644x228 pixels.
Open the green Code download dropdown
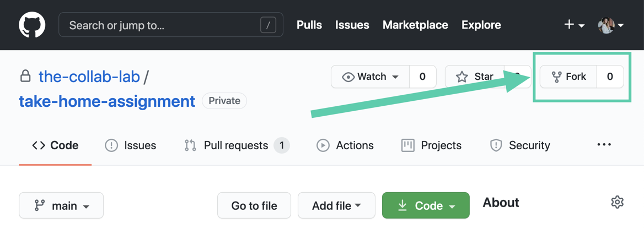[426, 205]
